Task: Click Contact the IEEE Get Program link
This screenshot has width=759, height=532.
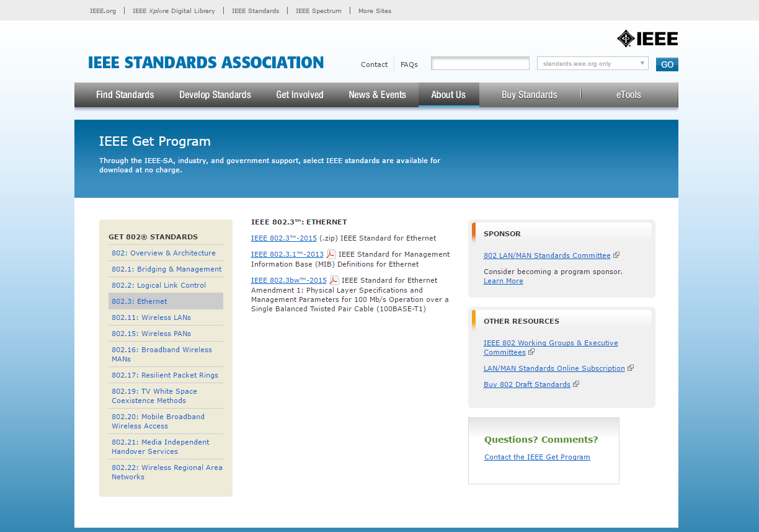Action: coord(537,457)
